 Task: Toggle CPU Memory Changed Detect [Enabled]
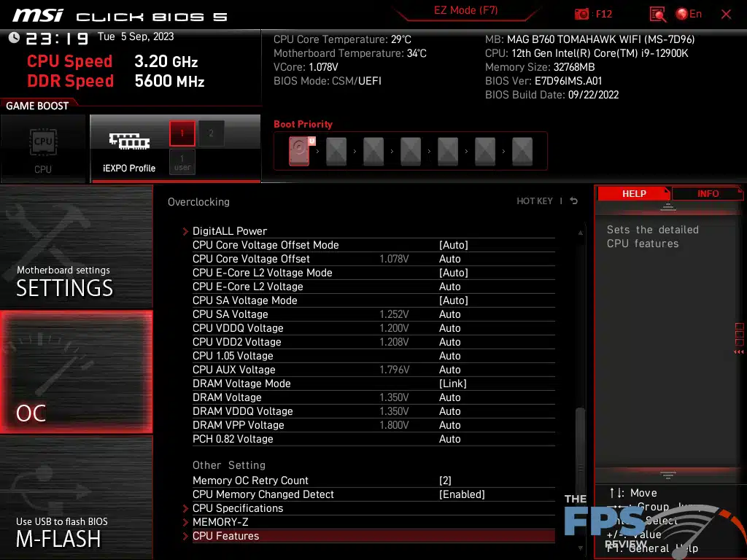tap(462, 494)
